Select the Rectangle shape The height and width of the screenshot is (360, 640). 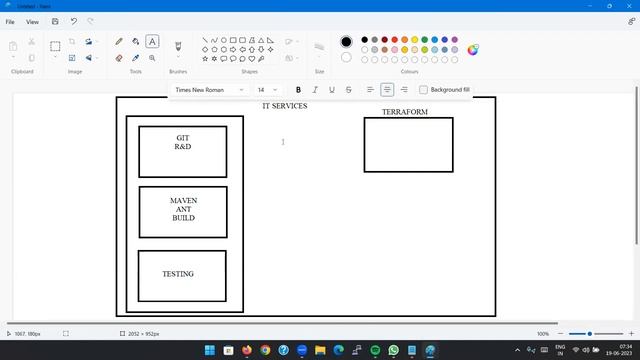pyautogui.click(x=233, y=40)
